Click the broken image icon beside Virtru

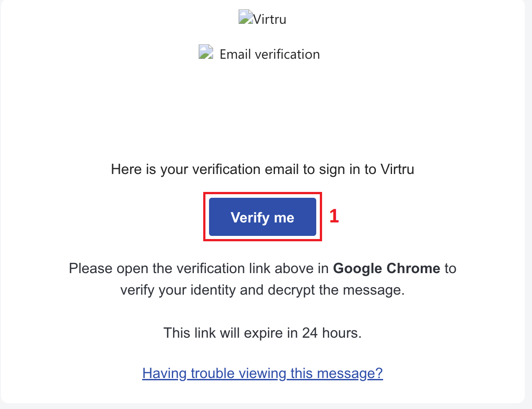pyautogui.click(x=246, y=17)
